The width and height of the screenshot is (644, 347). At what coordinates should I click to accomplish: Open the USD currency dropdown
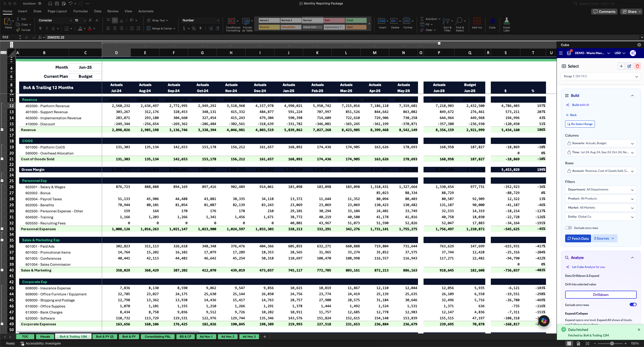pos(620,53)
